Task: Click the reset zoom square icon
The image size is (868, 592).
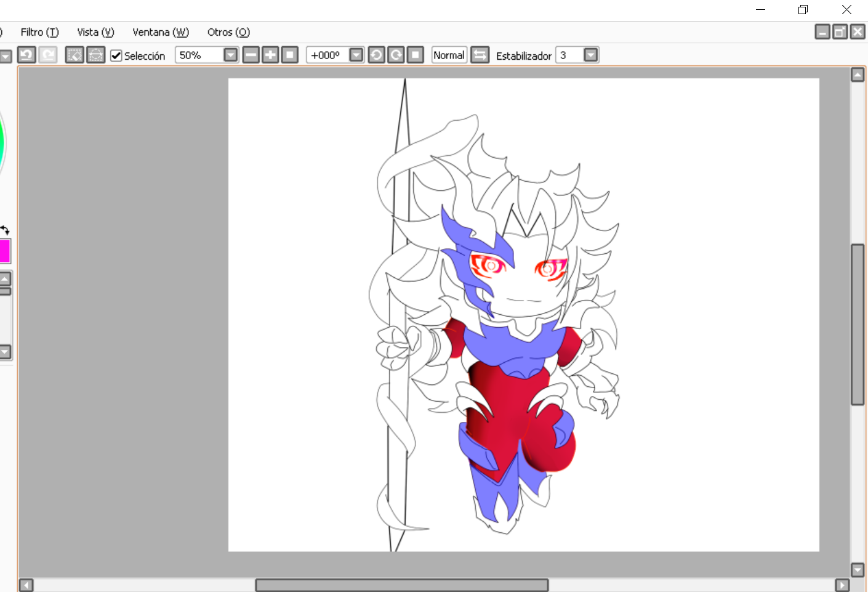Action: tap(290, 55)
